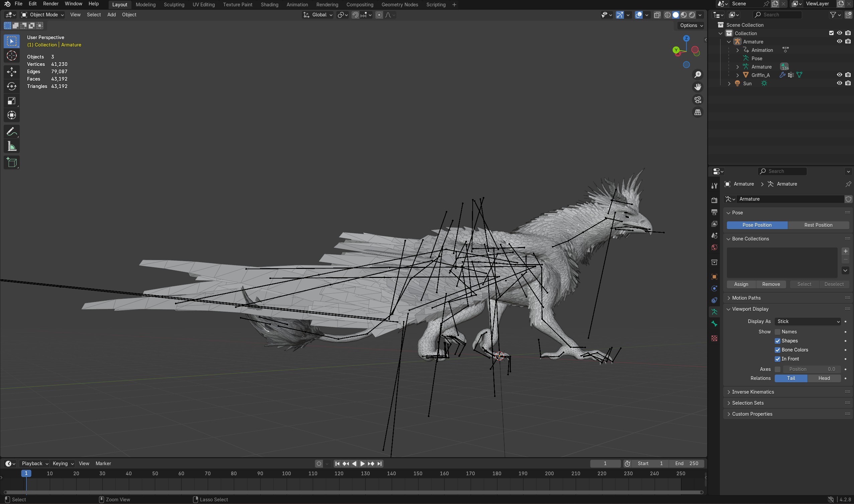The image size is (854, 504).
Task: Uncheck the In Front checkbox
Action: pyautogui.click(x=777, y=359)
